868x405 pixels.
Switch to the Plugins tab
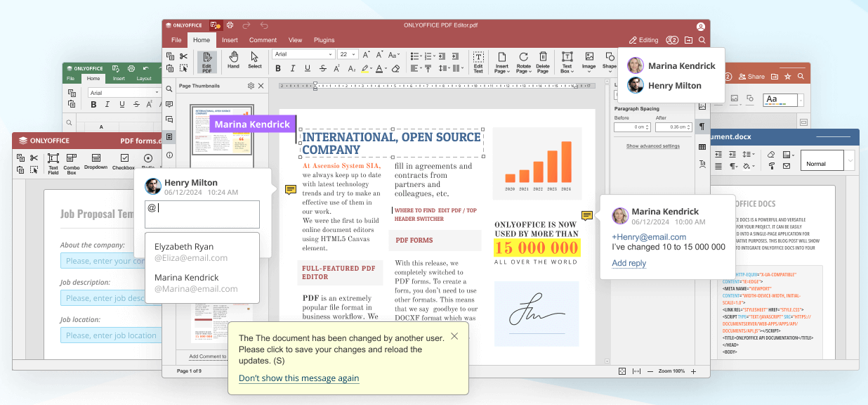click(x=324, y=40)
